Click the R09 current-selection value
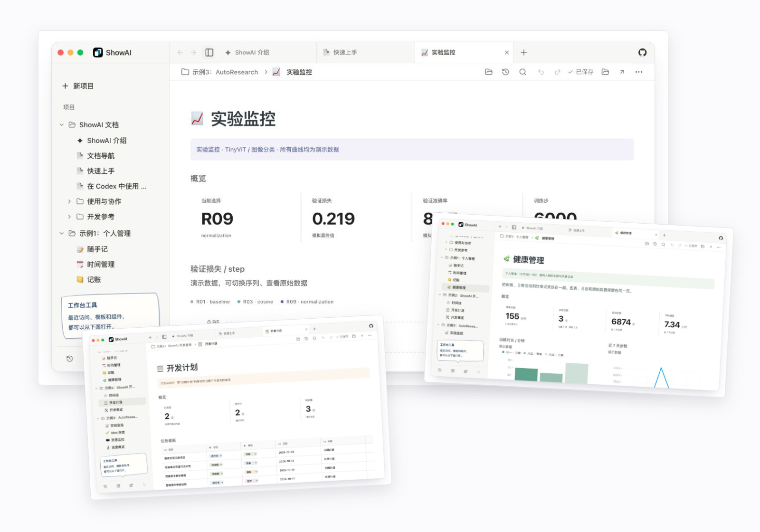 (217, 219)
